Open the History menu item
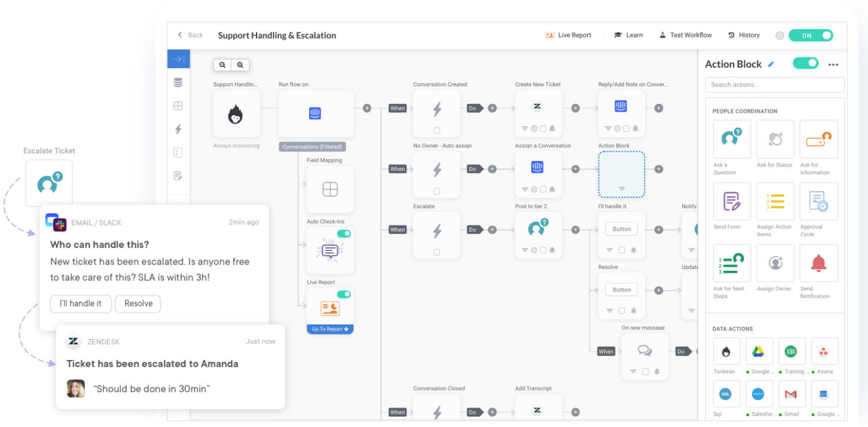Viewport: 868px width, 427px height. click(744, 36)
